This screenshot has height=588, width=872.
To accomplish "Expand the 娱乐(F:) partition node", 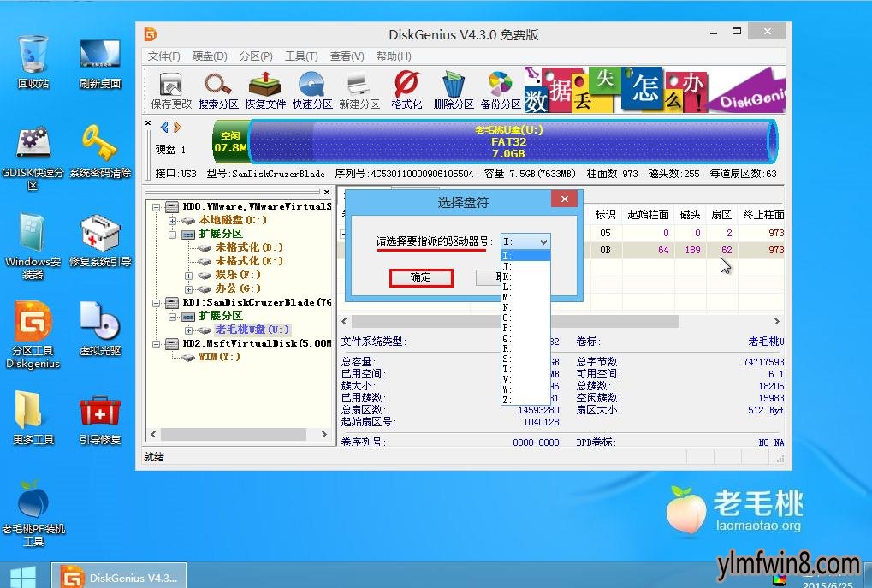I will pos(188,275).
